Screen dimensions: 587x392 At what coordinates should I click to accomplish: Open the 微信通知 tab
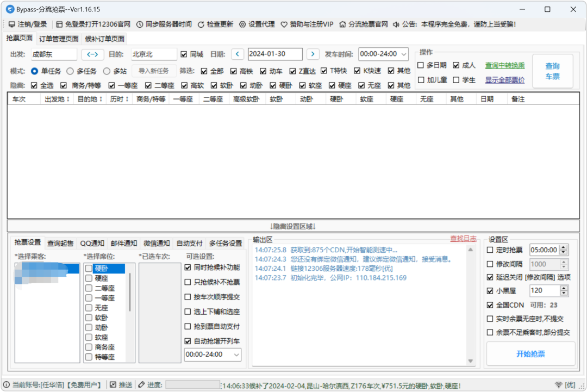click(x=157, y=243)
